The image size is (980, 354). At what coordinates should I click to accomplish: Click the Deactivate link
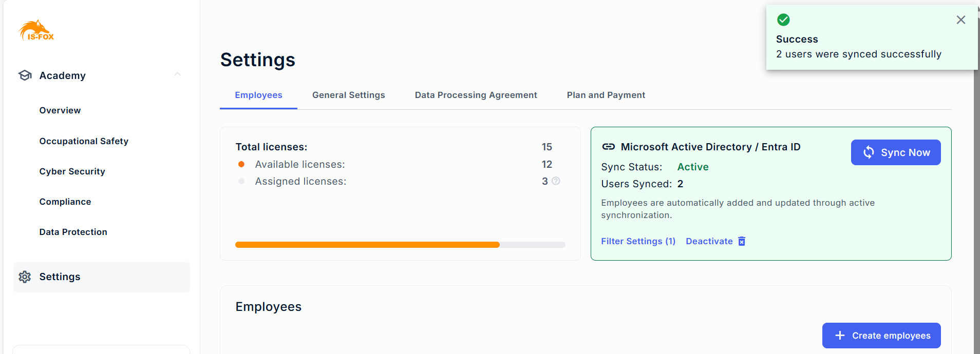pos(709,241)
